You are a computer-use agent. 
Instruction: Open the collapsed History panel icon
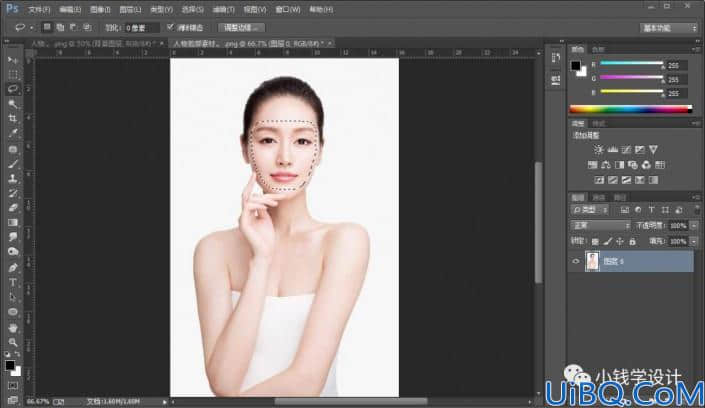click(556, 58)
